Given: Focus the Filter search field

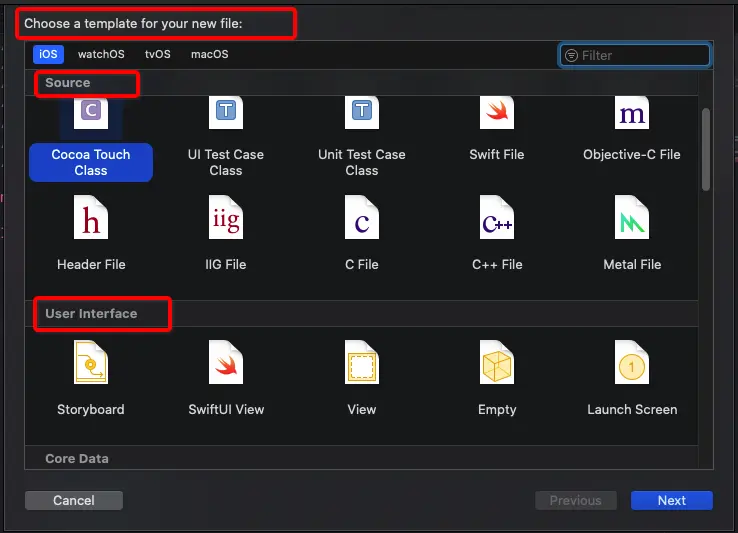Looking at the screenshot, I should (x=634, y=56).
